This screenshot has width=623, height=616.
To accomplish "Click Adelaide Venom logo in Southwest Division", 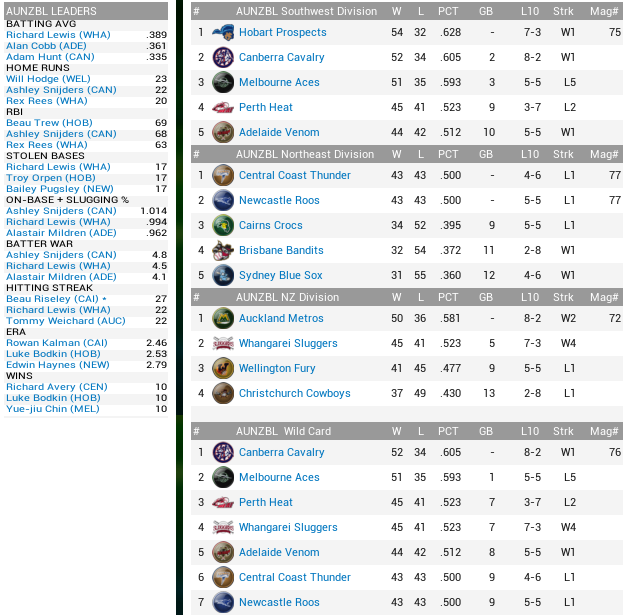I will coord(223,132).
